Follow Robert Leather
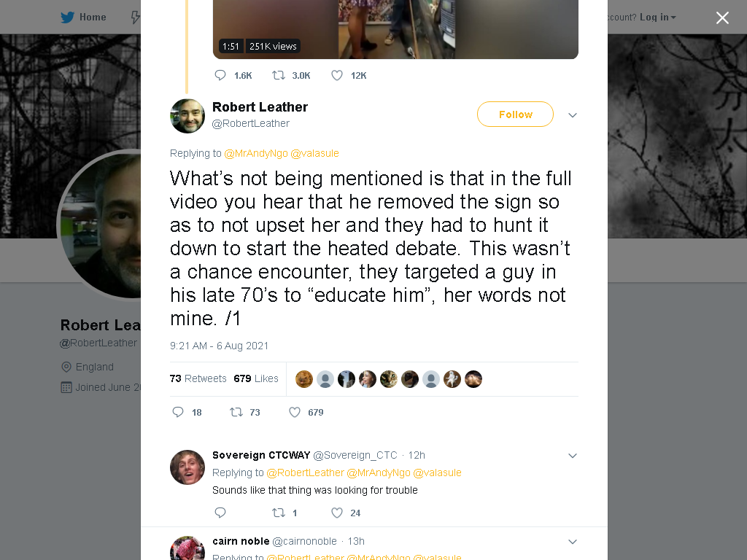The height and width of the screenshot is (560, 747). pyautogui.click(x=515, y=114)
